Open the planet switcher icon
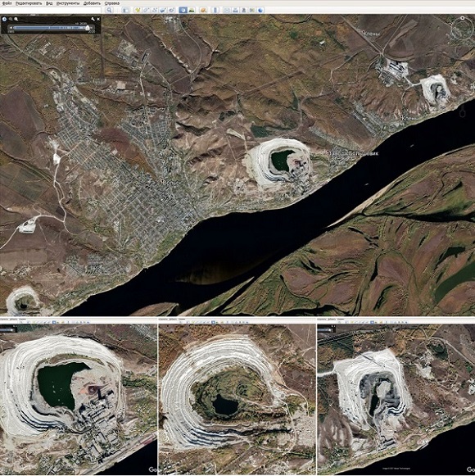The height and width of the screenshot is (476, 475). (x=203, y=11)
